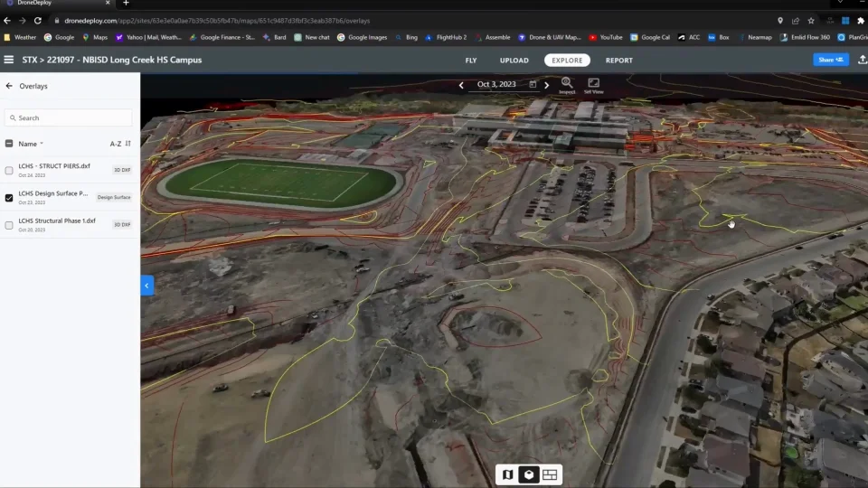Click the STX project breadcrumb title
This screenshot has height=488, width=868.
pyautogui.click(x=112, y=60)
